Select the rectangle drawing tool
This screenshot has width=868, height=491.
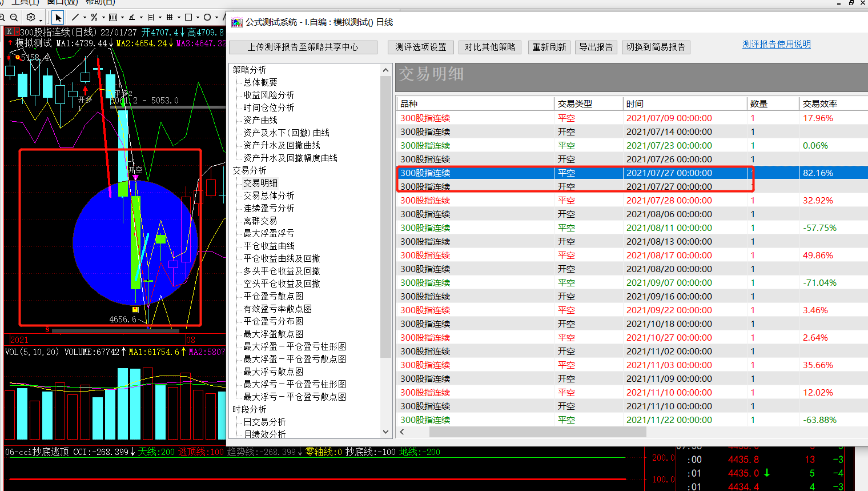(x=188, y=17)
